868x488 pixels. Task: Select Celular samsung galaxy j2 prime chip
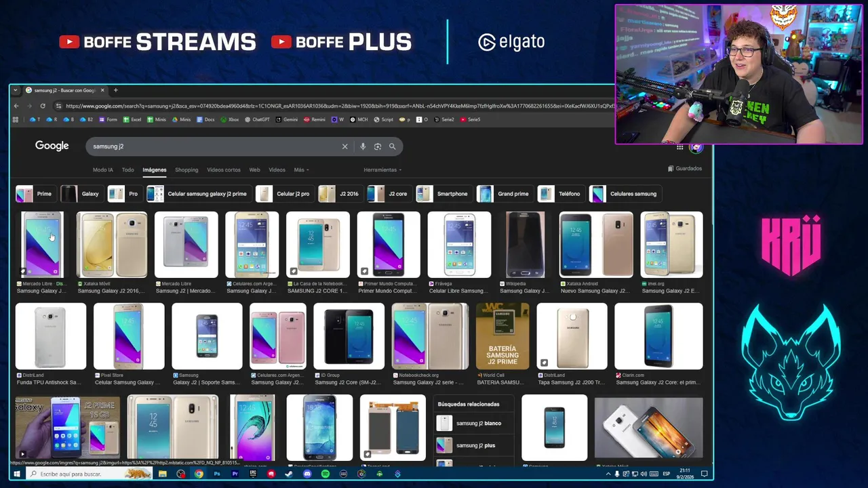pos(198,194)
